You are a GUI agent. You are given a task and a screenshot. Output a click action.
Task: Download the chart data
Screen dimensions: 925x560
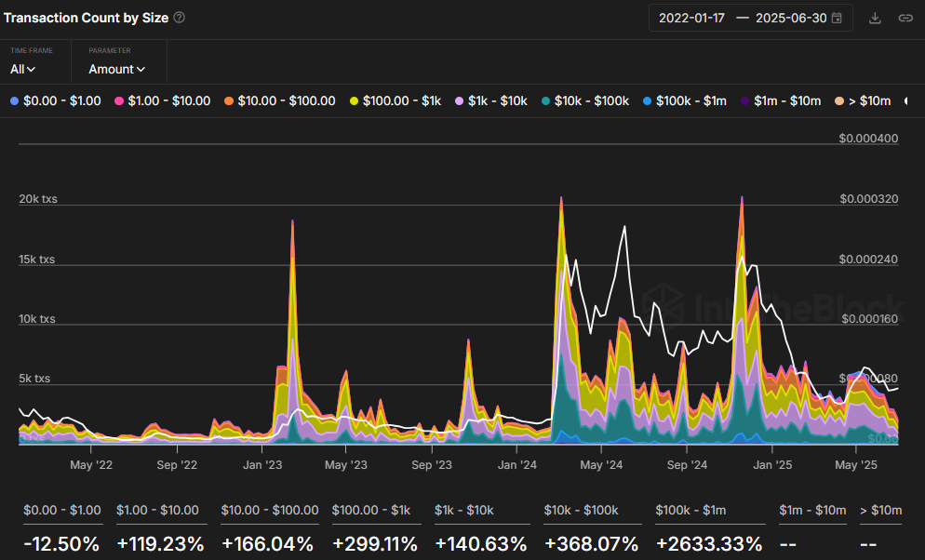(x=875, y=19)
